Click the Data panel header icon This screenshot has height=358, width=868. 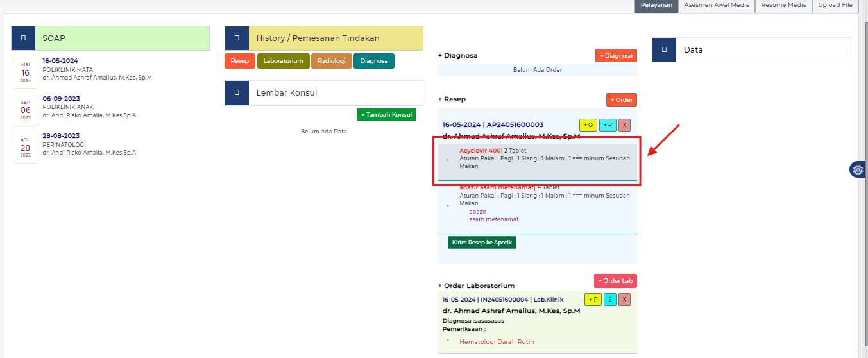pos(664,49)
